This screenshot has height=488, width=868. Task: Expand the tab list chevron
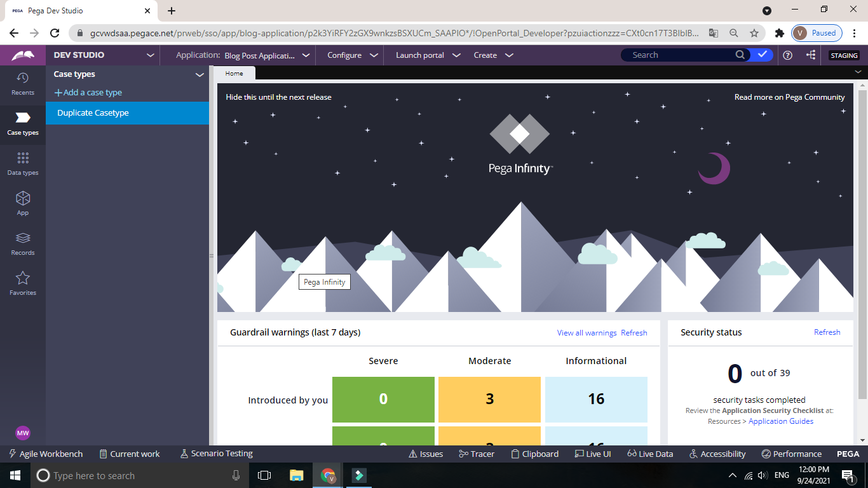(x=858, y=72)
